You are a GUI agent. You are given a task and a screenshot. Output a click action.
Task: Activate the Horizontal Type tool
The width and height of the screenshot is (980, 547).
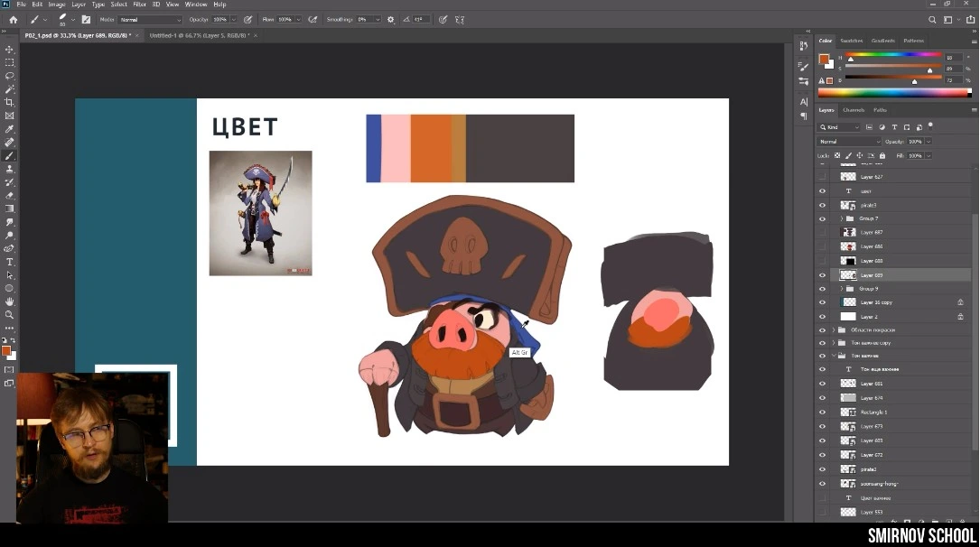point(10,262)
